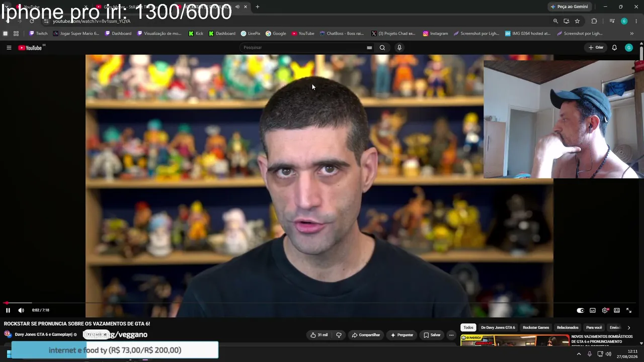Image resolution: width=644 pixels, height=362 pixels.
Task: Click the Compartilhar button
Action: pos(366,335)
